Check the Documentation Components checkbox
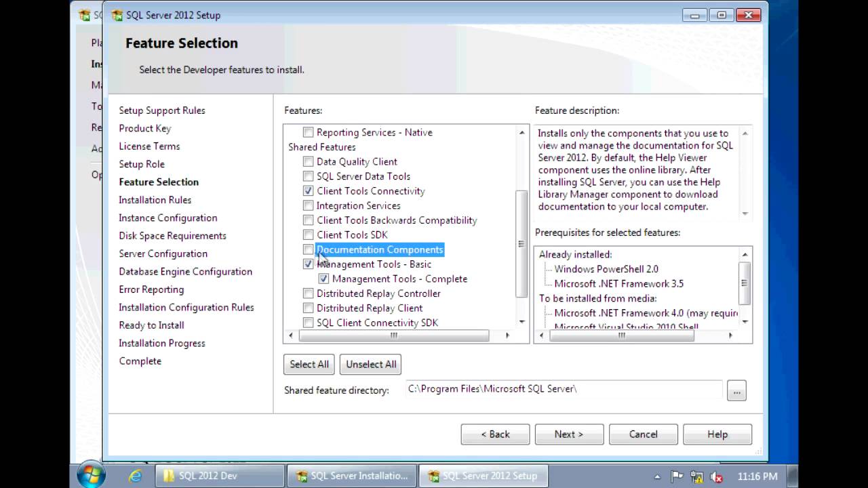 [x=309, y=249]
